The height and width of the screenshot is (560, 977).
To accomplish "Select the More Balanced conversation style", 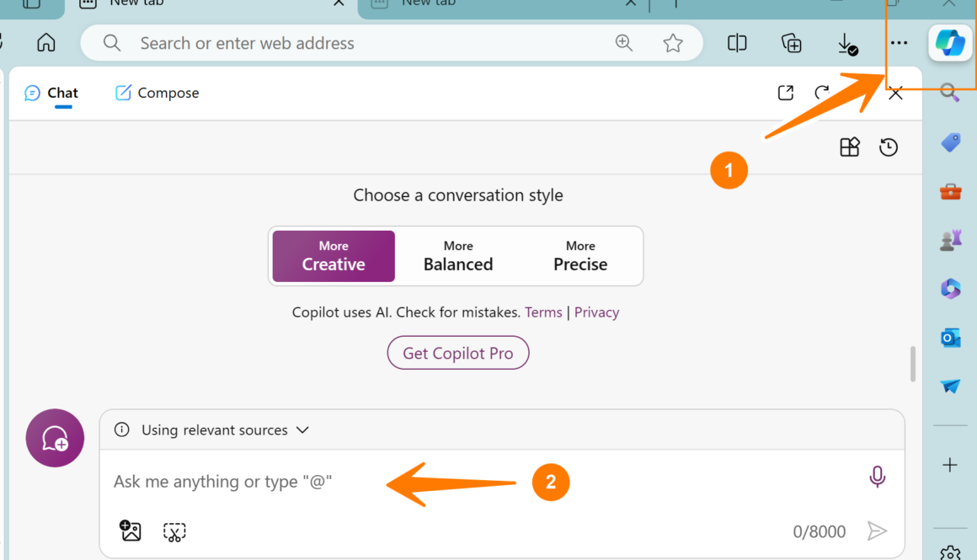I will [458, 256].
